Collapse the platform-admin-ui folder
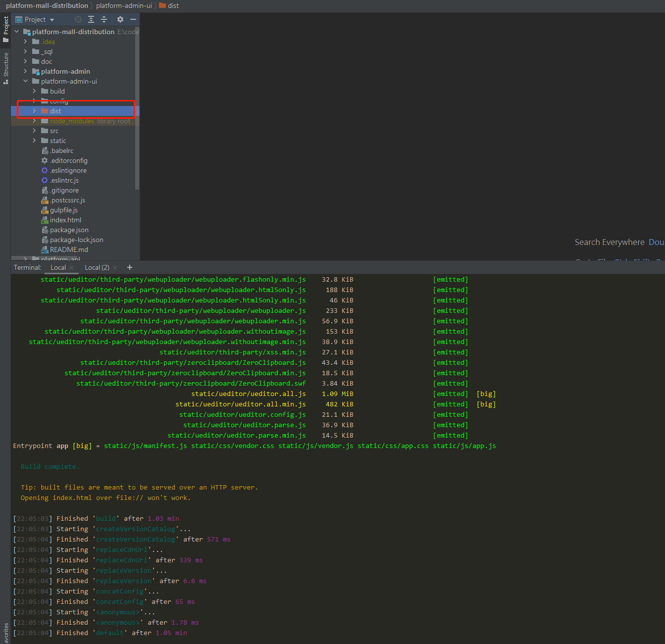The height and width of the screenshot is (644, 665). [x=26, y=81]
